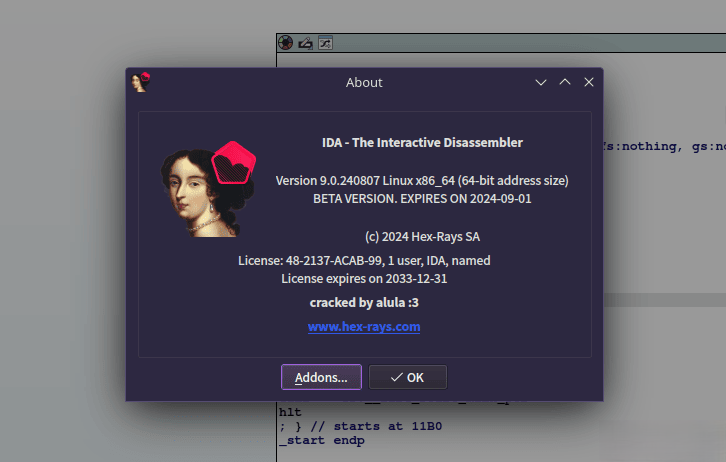Open the www.hex-rays.com link

point(364,326)
